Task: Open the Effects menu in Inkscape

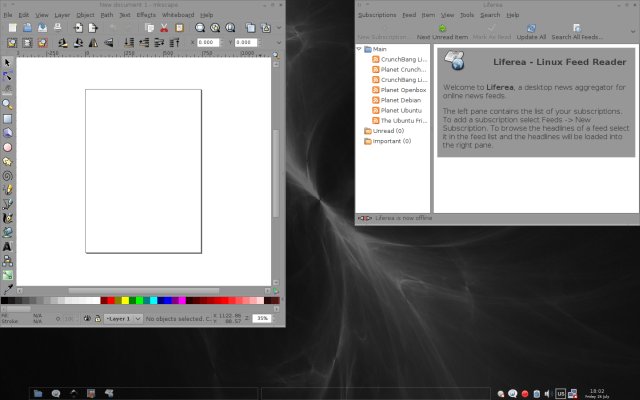Action: [x=146, y=15]
